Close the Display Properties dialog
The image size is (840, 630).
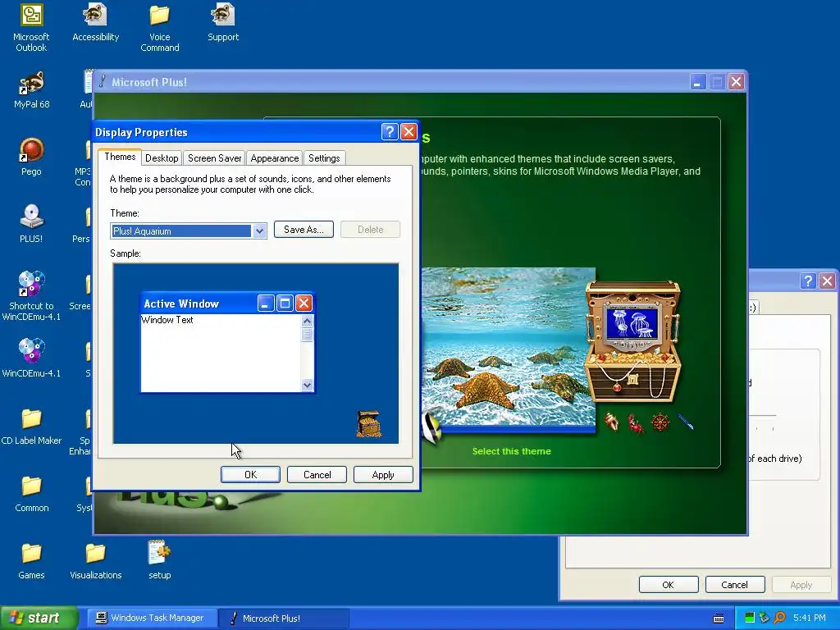coord(409,132)
